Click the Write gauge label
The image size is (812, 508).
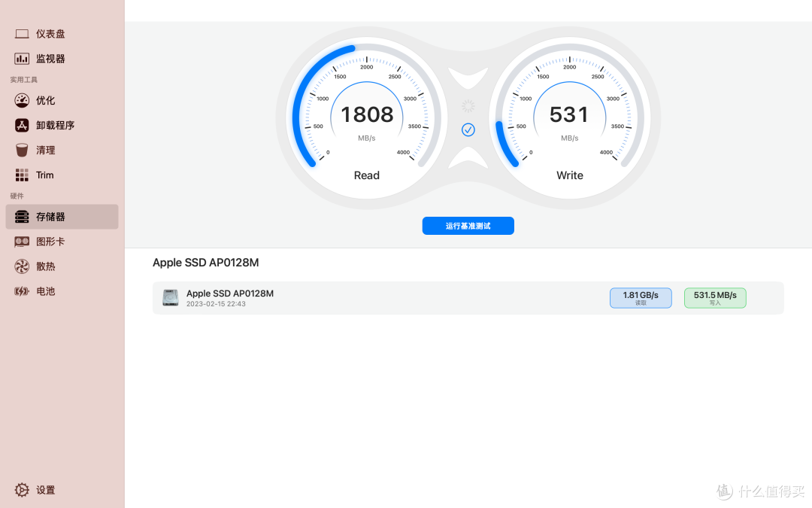tap(570, 175)
